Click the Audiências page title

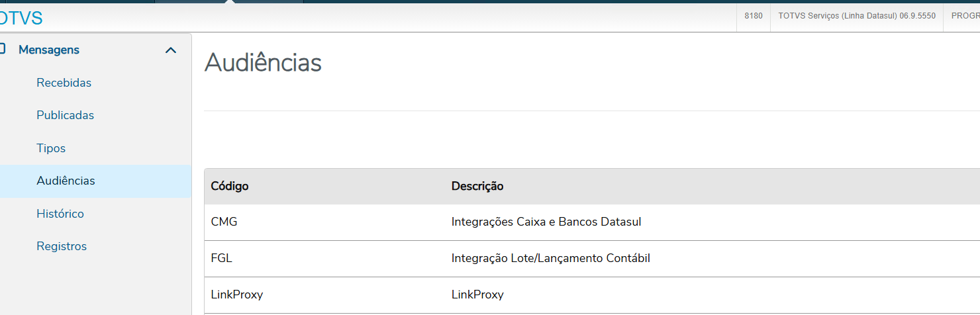pyautogui.click(x=263, y=63)
